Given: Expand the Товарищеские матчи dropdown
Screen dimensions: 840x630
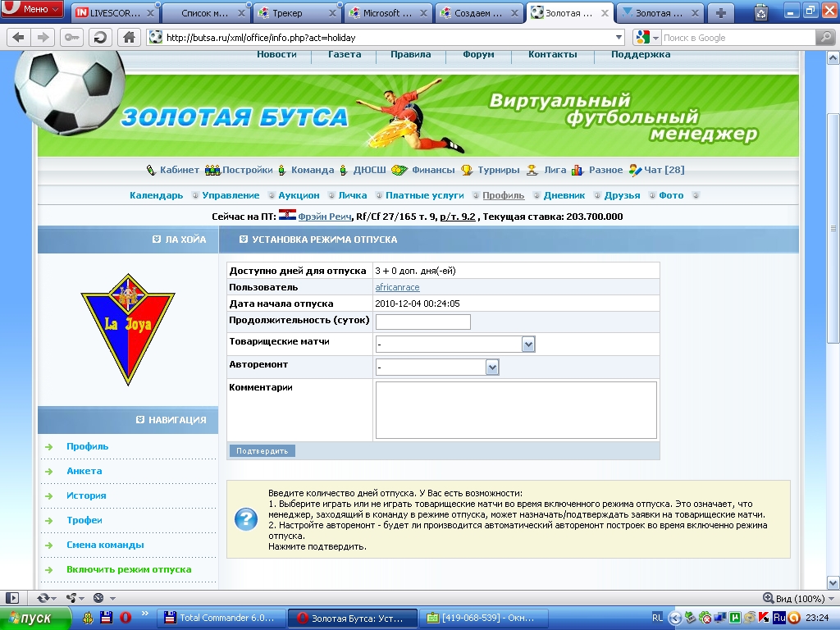Looking at the screenshot, I should 528,345.
